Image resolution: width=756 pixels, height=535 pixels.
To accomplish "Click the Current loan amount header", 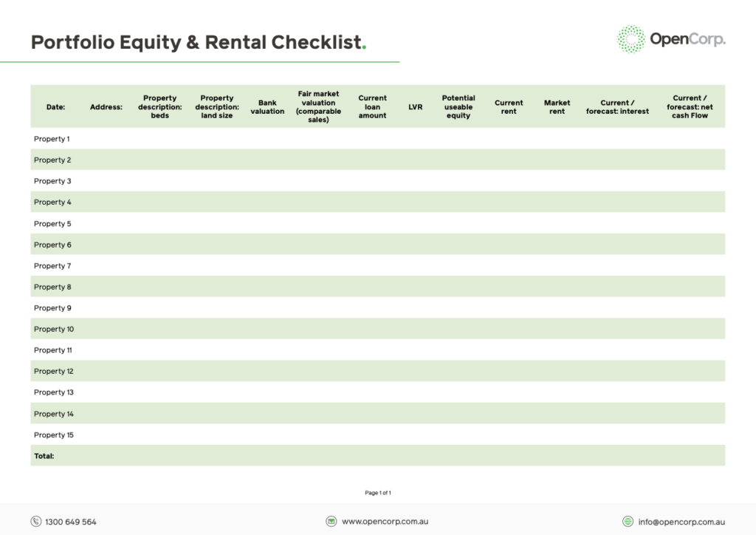I will pos(372,106).
